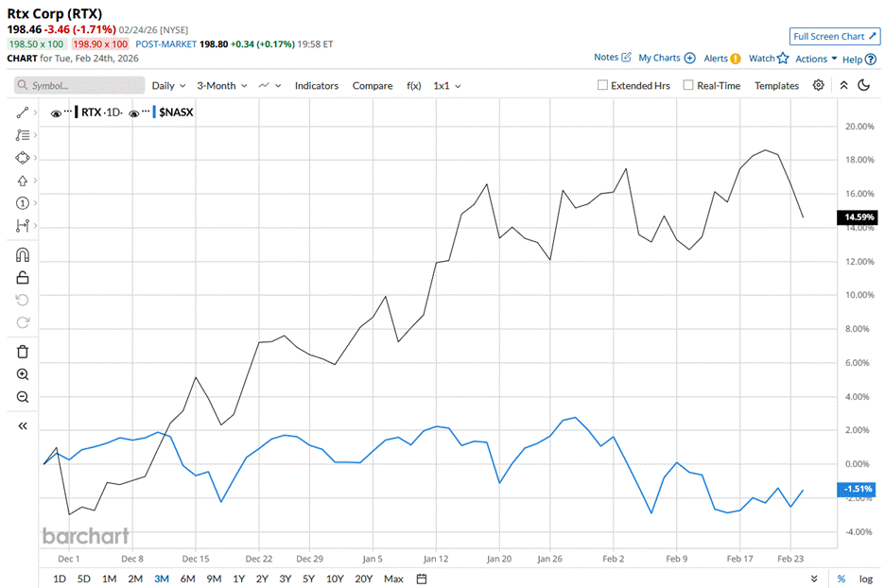Open the 3-Month period dropdown
Viewport: 885px width, 588px height.
tap(221, 85)
